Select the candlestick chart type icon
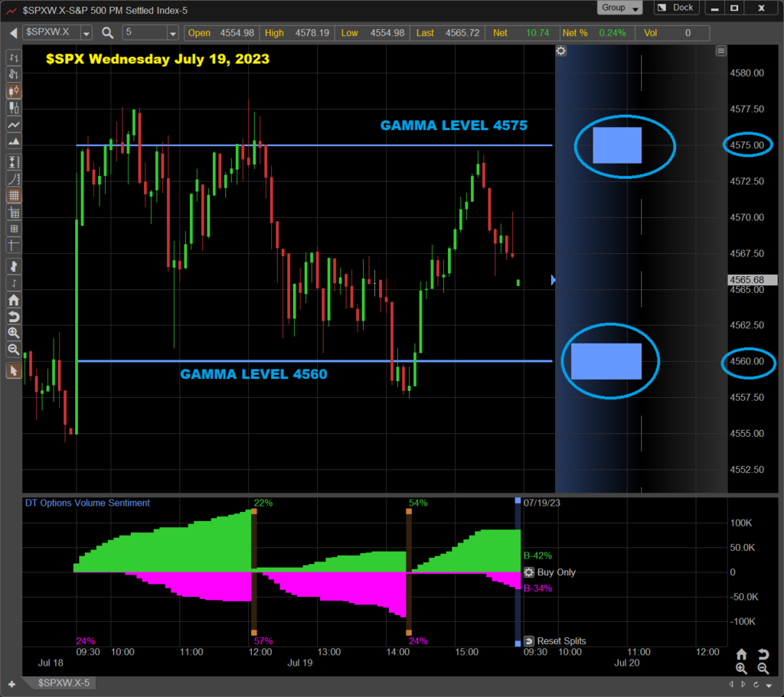The width and height of the screenshot is (784, 697). tap(13, 91)
